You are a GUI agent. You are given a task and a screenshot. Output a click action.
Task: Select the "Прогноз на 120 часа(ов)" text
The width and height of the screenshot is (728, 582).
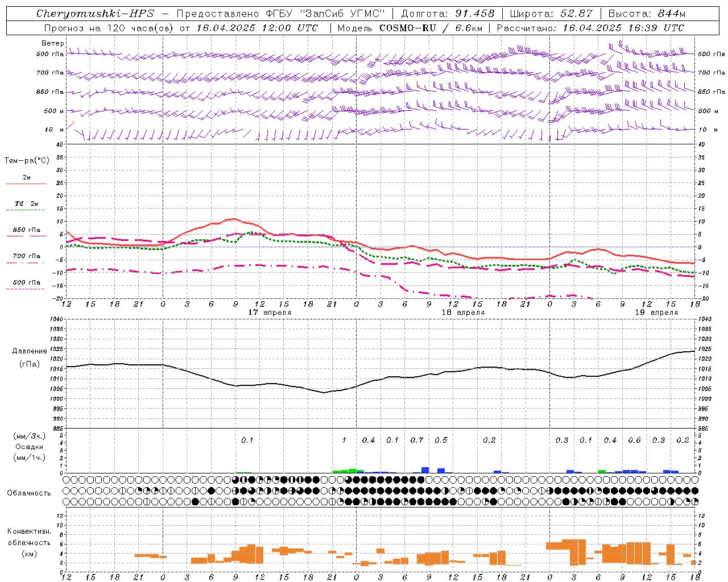click(x=110, y=28)
